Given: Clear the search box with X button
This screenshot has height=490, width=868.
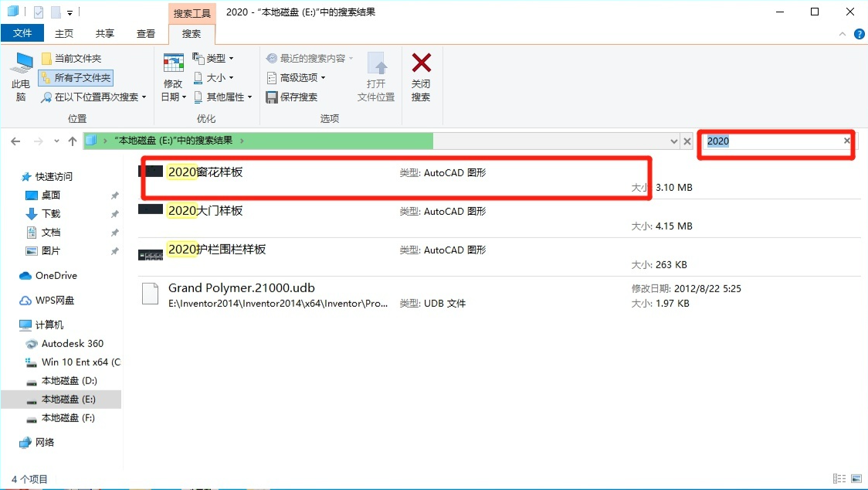Looking at the screenshot, I should pyautogui.click(x=846, y=141).
